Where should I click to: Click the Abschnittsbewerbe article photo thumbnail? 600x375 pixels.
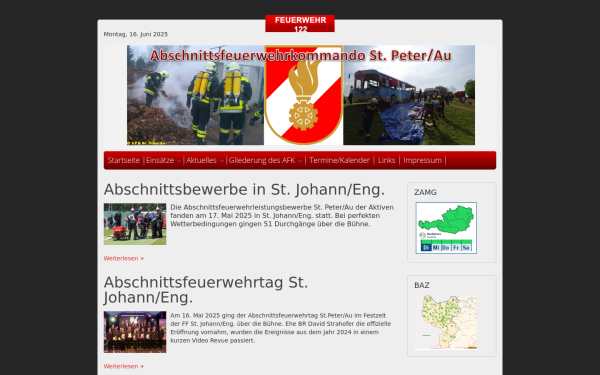pos(135,224)
